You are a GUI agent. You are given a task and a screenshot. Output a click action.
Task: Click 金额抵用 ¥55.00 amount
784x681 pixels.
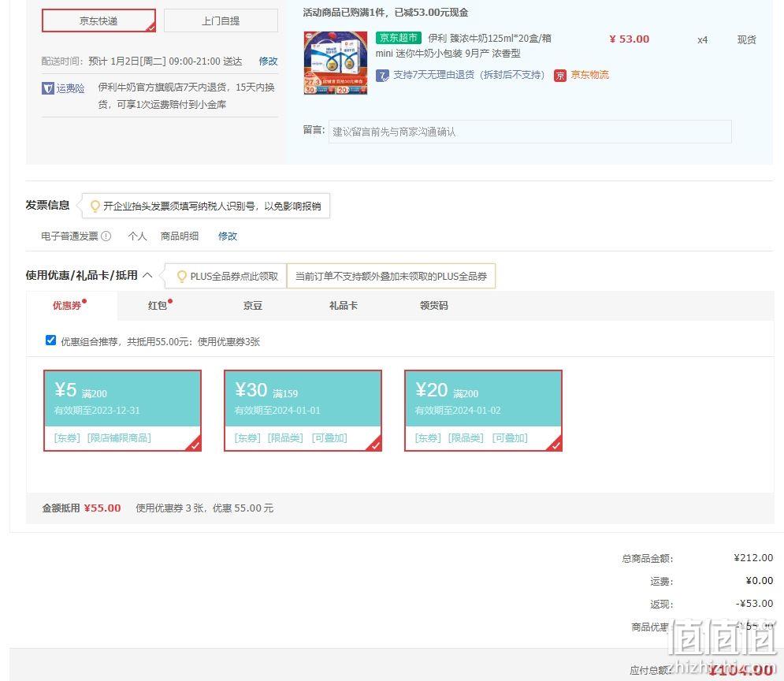click(x=102, y=508)
